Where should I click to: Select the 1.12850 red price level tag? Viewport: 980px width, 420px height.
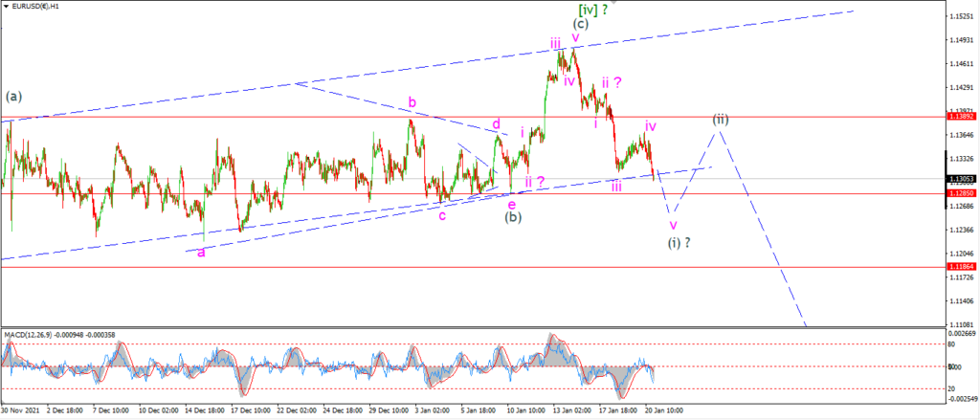(x=959, y=194)
